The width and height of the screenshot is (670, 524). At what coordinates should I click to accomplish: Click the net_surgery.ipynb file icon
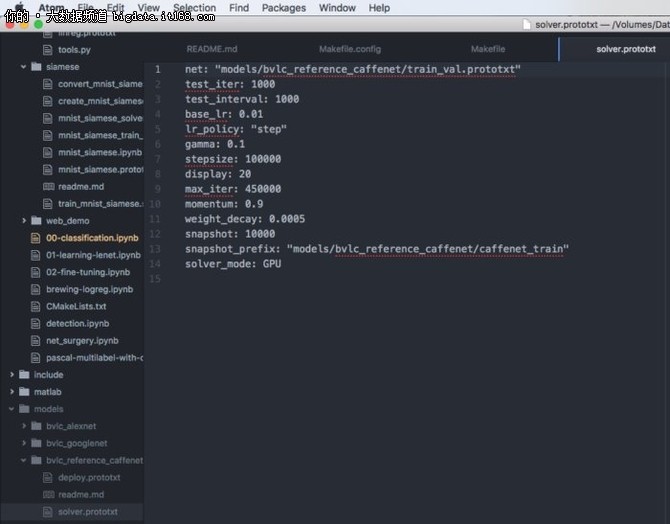pos(35,341)
